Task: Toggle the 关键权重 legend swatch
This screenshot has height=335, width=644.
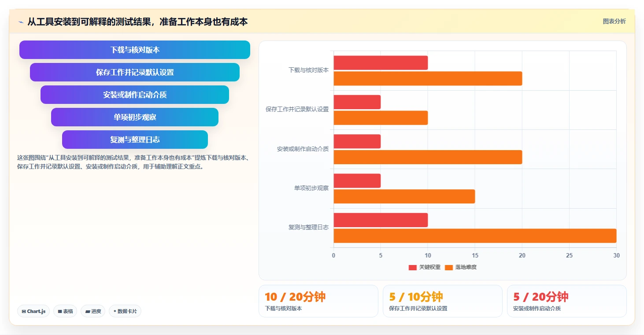Action: 412,267
